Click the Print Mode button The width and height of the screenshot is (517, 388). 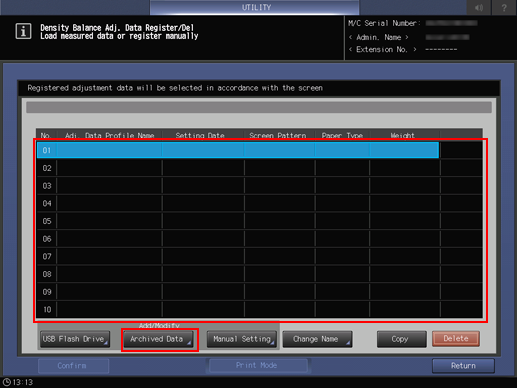point(257,365)
